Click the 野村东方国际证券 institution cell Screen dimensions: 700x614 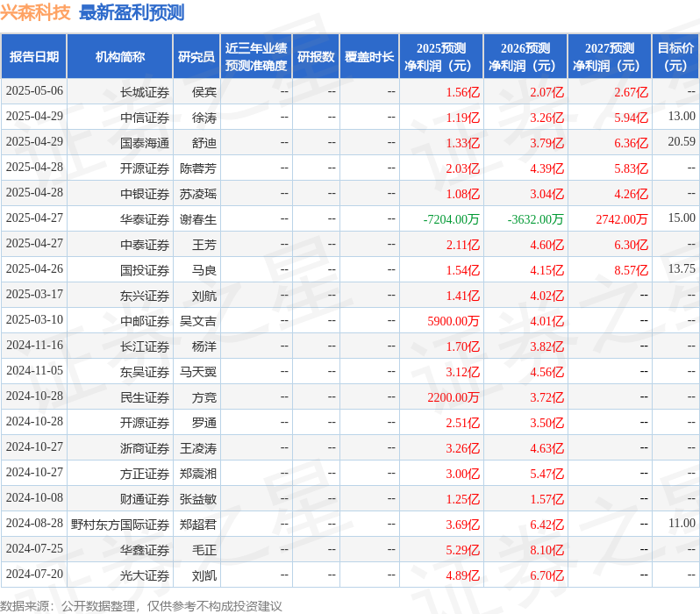pos(120,525)
